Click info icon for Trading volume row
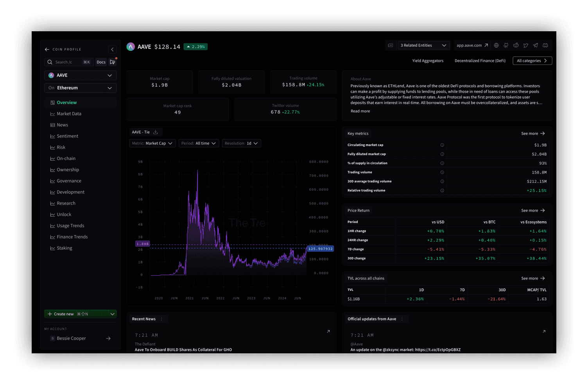588x385 pixels. pos(442,172)
